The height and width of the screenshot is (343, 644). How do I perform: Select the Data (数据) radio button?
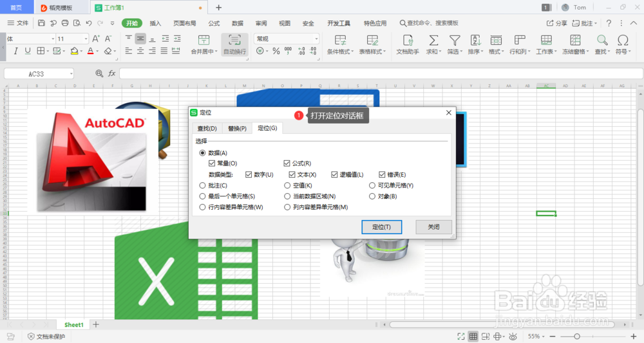202,153
